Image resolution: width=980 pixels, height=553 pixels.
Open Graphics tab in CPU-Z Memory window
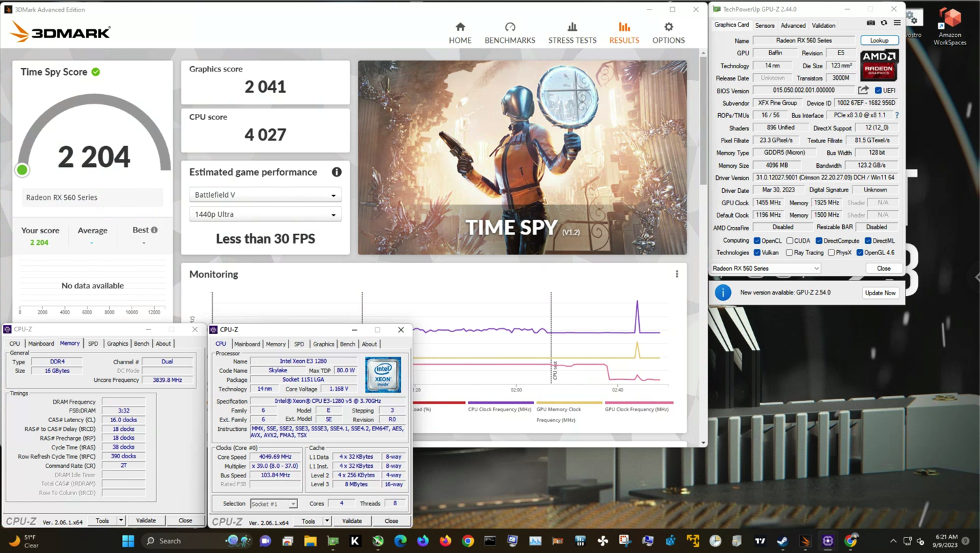(117, 344)
